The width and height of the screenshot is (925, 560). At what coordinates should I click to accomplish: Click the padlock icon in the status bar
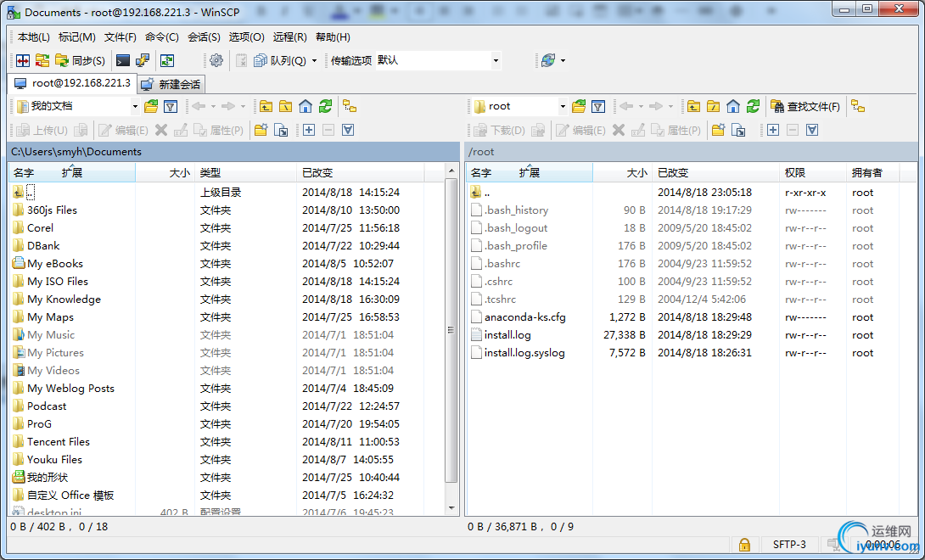tap(744, 545)
